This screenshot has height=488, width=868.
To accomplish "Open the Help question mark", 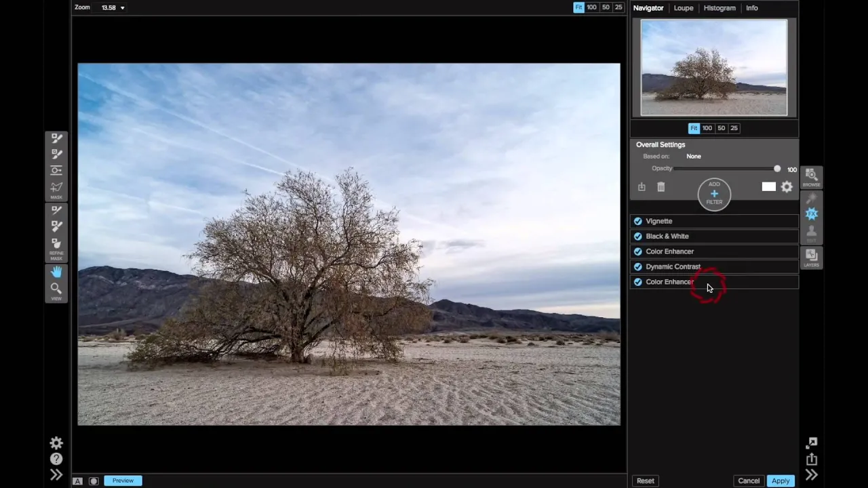I will 56,460.
